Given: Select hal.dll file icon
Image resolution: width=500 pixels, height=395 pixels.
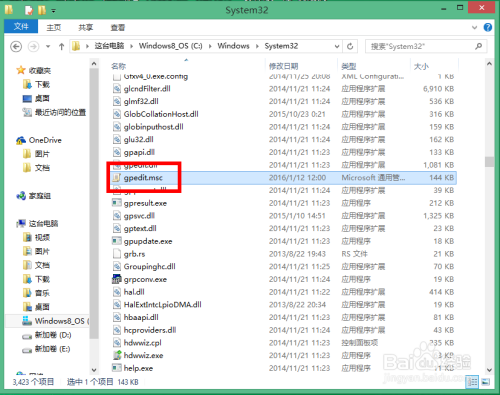Looking at the screenshot, I should (x=116, y=292).
